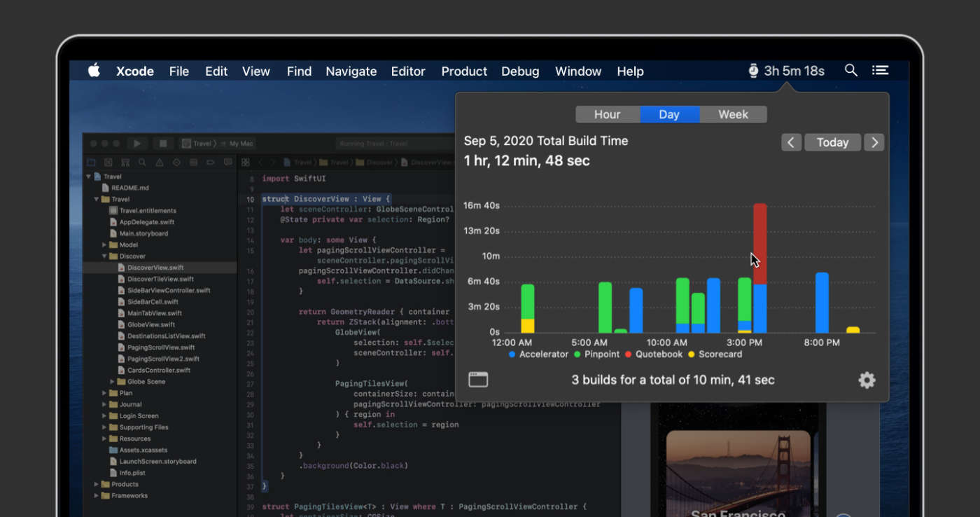
Task: Open the Issue navigator warning triangle icon
Action: click(160, 163)
